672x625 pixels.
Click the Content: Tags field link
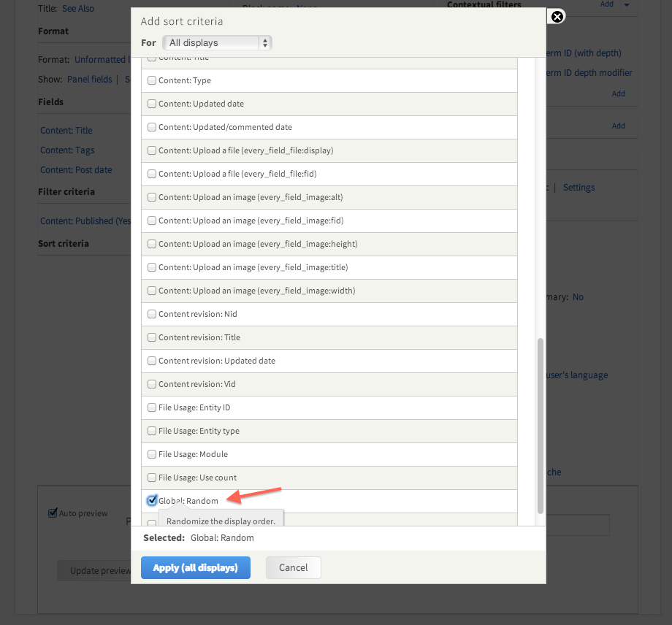pyautogui.click(x=67, y=150)
